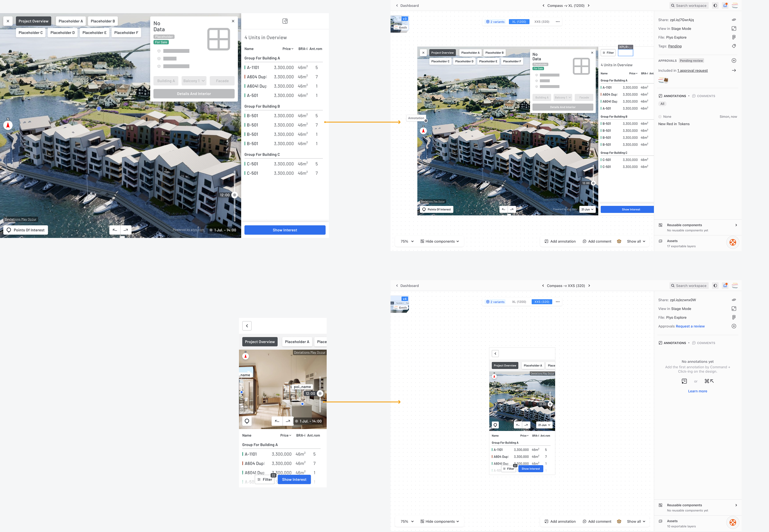Screen dimensions: 769x532
Task: Click orange lifebuoy beside 17 exportable layers
Action: point(733,242)
